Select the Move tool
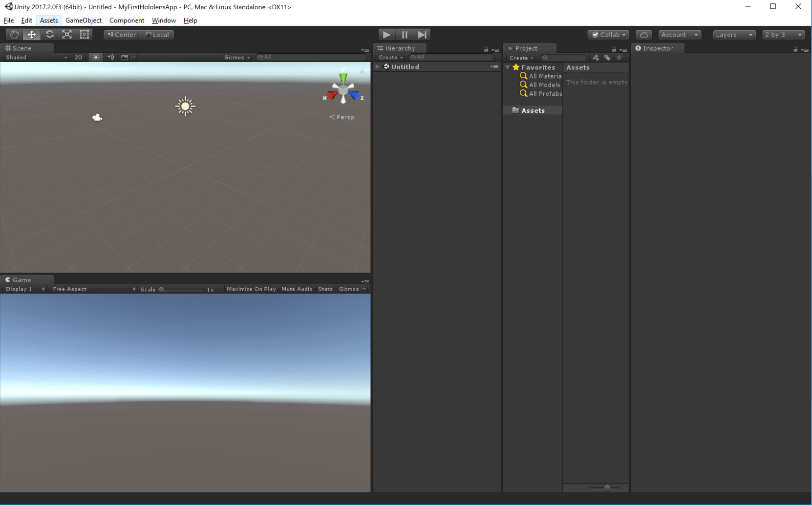This screenshot has height=505, width=812. 31,34
